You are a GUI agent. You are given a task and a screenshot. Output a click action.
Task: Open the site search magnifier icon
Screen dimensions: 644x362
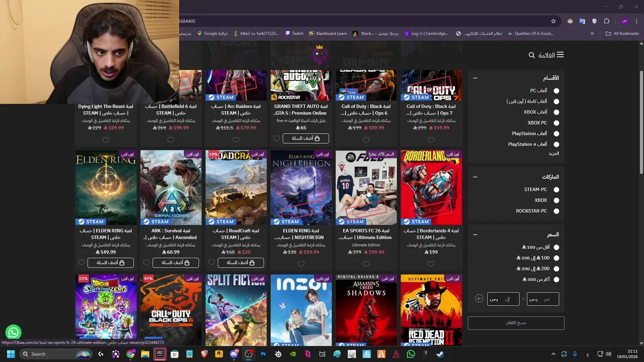pos(532,55)
